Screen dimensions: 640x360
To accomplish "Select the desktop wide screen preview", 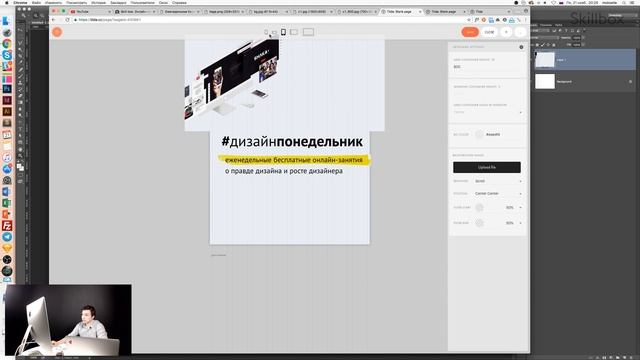I will [x=308, y=32].
